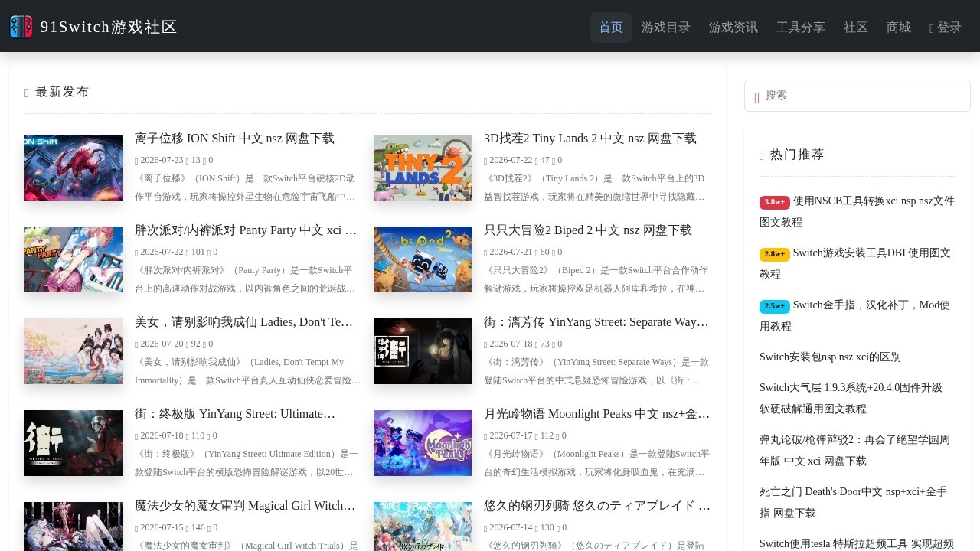Click the 《只只大冒险2》 description excerpt
Screen dimensions: 980x551
pyautogui.click(x=596, y=279)
